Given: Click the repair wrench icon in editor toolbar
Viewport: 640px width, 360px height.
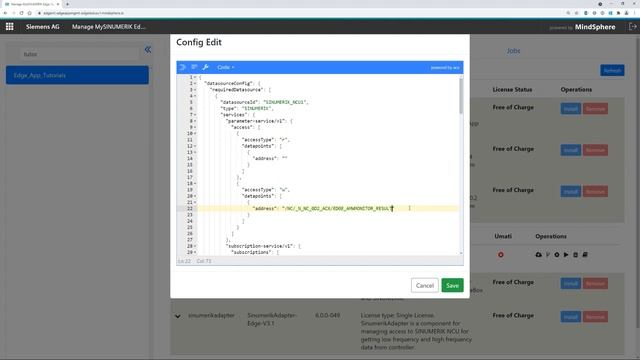Looking at the screenshot, I should (206, 67).
